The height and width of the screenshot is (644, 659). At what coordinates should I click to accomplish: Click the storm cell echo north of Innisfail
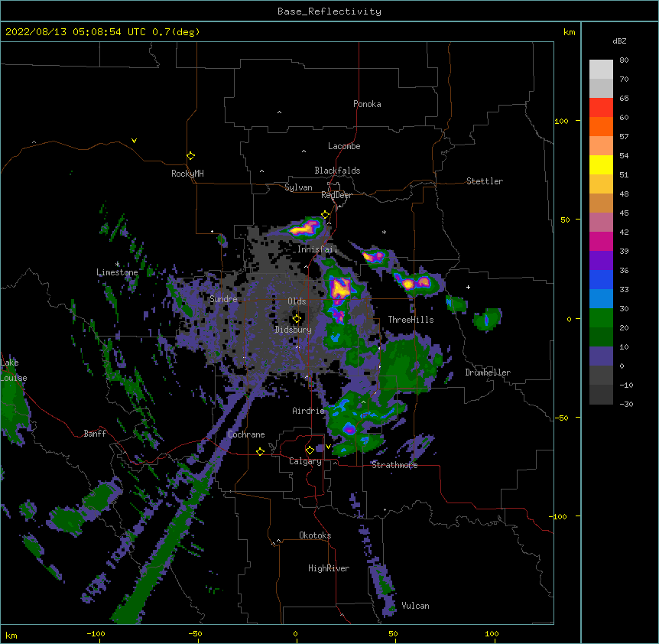coord(304,229)
